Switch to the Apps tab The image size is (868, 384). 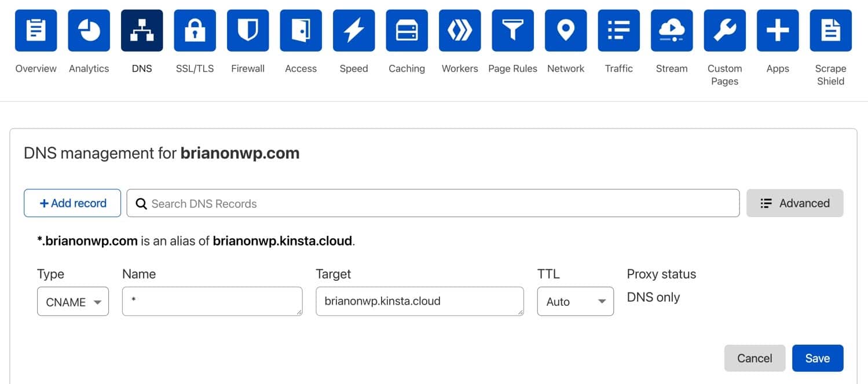[778, 68]
